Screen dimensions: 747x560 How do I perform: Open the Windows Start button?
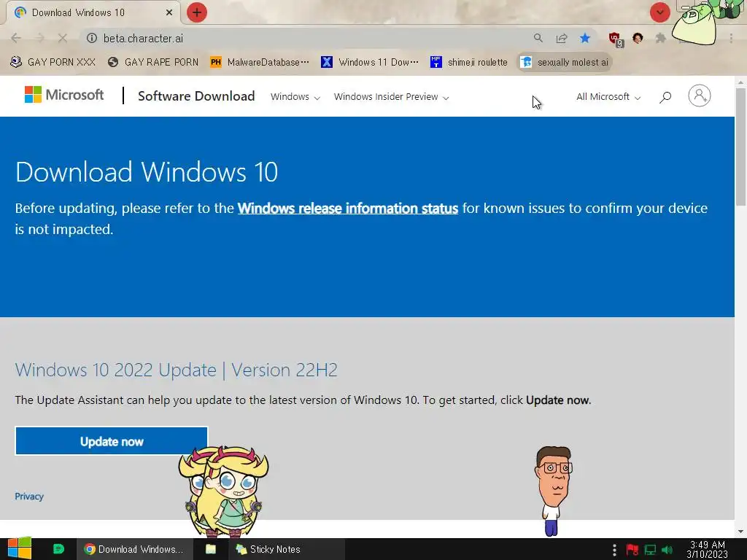pos(20,549)
